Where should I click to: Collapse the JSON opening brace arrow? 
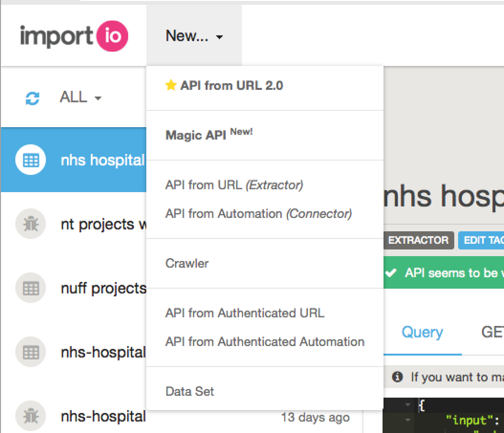407,405
